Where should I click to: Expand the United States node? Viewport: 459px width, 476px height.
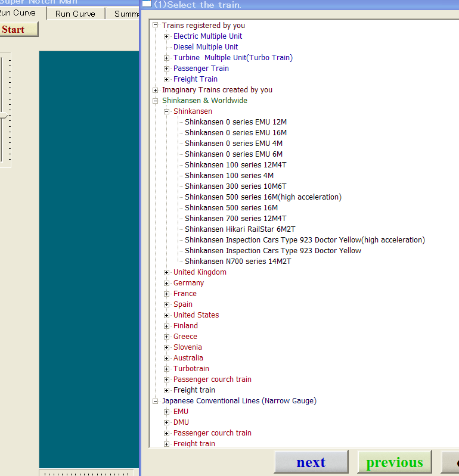[166, 315]
